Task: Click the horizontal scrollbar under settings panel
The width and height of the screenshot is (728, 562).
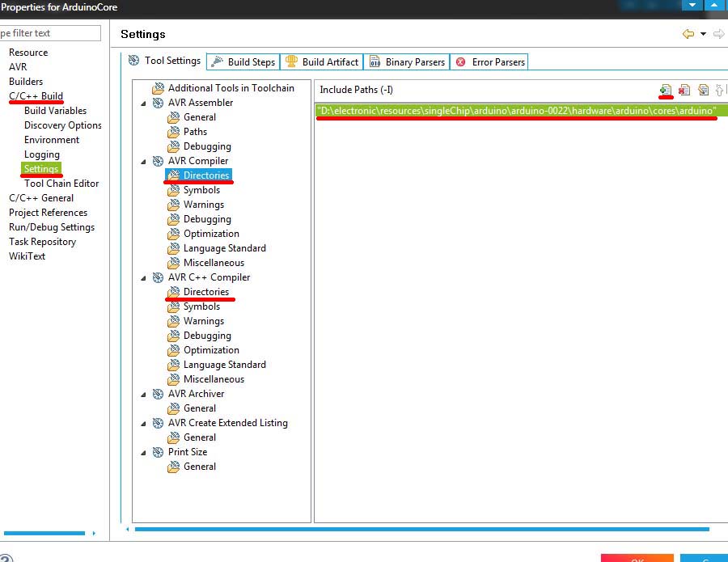Action: point(421,529)
